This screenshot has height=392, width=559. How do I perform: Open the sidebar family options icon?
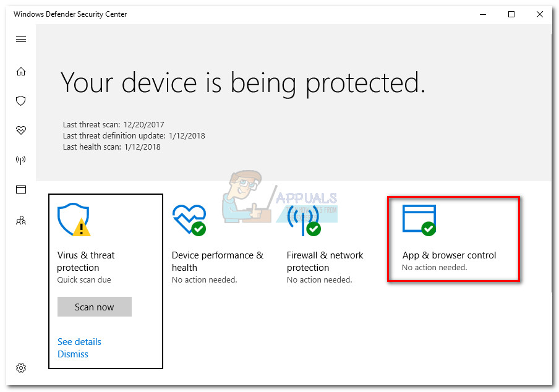tap(21, 219)
